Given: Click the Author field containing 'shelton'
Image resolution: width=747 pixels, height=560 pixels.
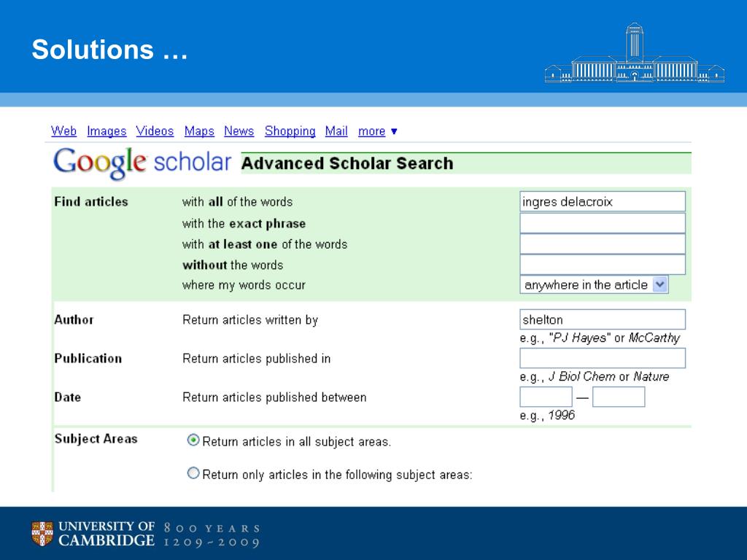Looking at the screenshot, I should tap(602, 319).
